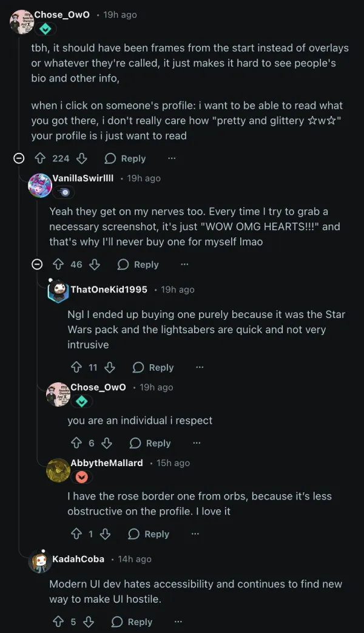Open AbbytheMallard's username link
Screen dimensions: 364x633
point(107,463)
